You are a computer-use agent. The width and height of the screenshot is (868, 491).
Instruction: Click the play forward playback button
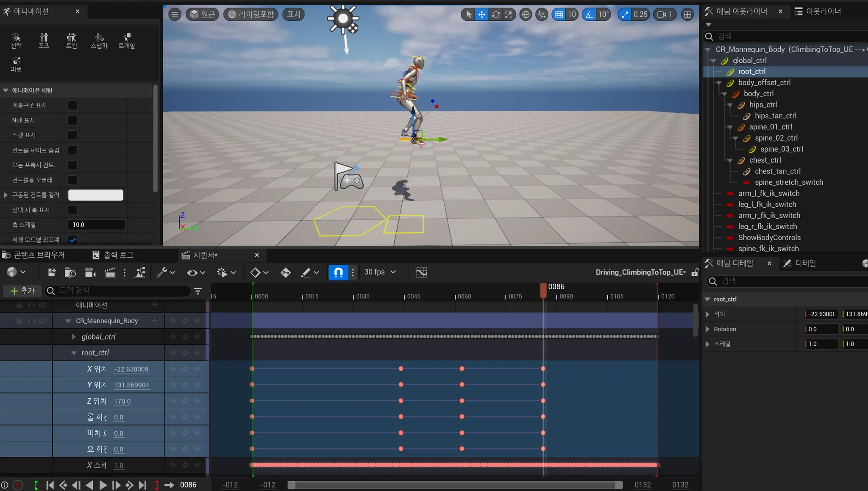[103, 485]
